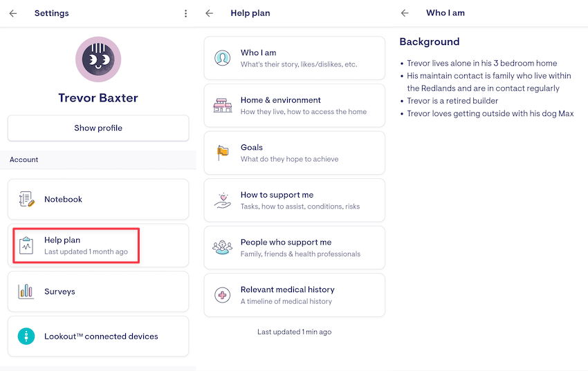Select the Goals flag icon

[x=222, y=153]
